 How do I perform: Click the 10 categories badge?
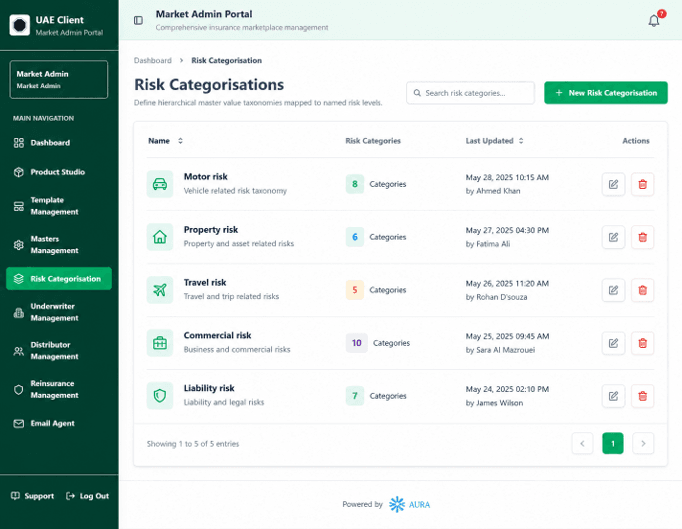pos(357,343)
